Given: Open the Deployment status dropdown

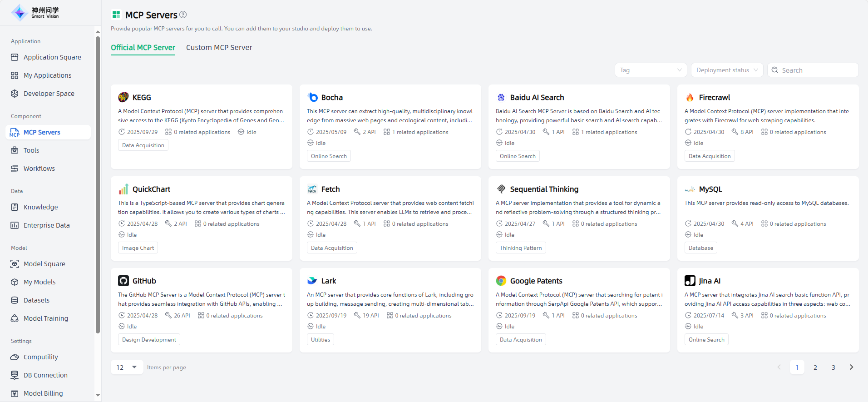Looking at the screenshot, I should click(727, 70).
